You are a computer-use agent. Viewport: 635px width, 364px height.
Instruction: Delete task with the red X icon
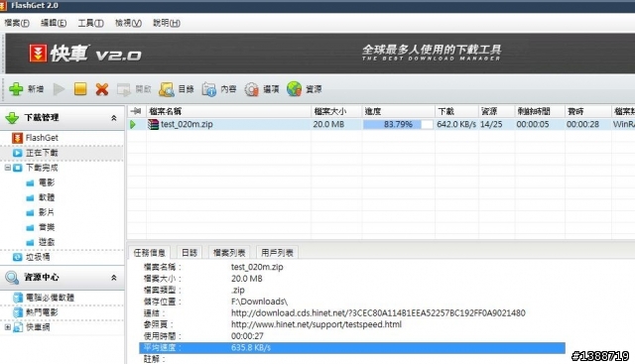click(101, 89)
